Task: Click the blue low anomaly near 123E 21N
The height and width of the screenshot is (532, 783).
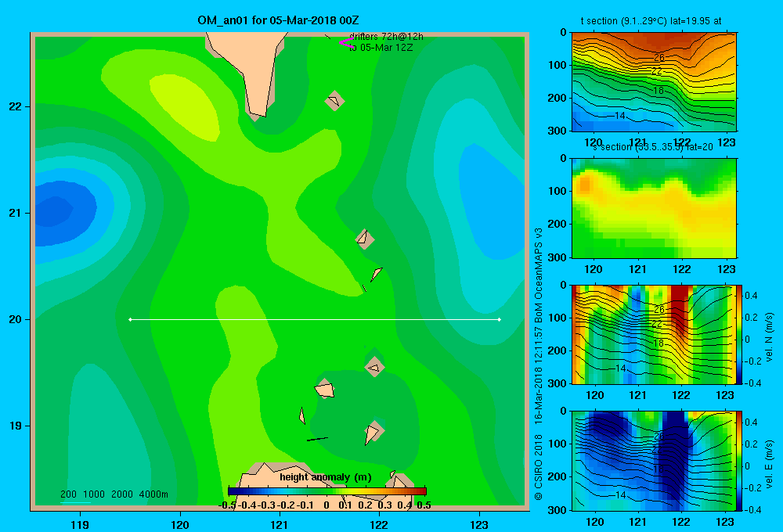Action: point(492,202)
